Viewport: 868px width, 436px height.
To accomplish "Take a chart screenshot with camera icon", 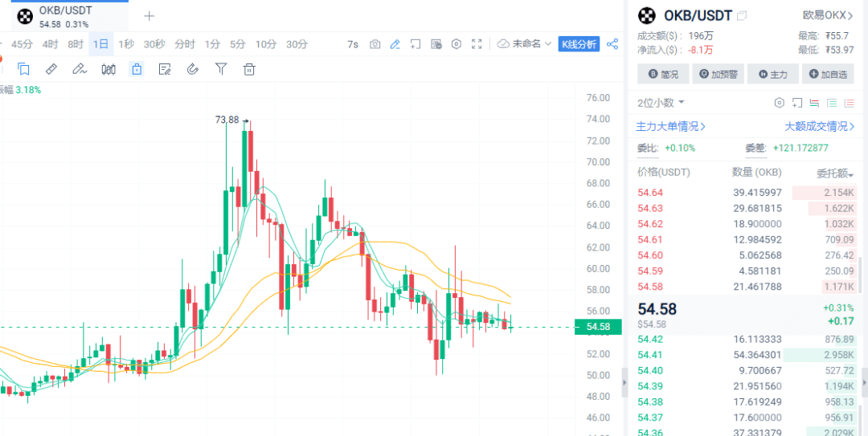I will point(375,44).
